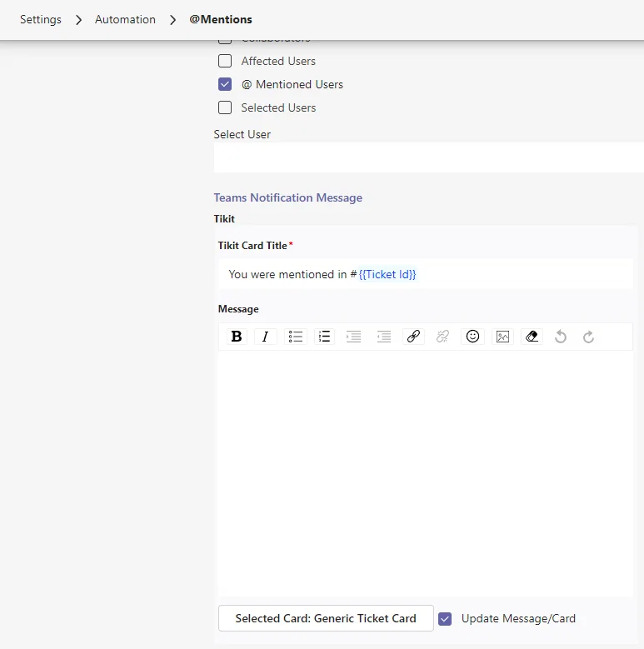The image size is (644, 649).
Task: Redo the last edit in Message
Action: click(588, 337)
